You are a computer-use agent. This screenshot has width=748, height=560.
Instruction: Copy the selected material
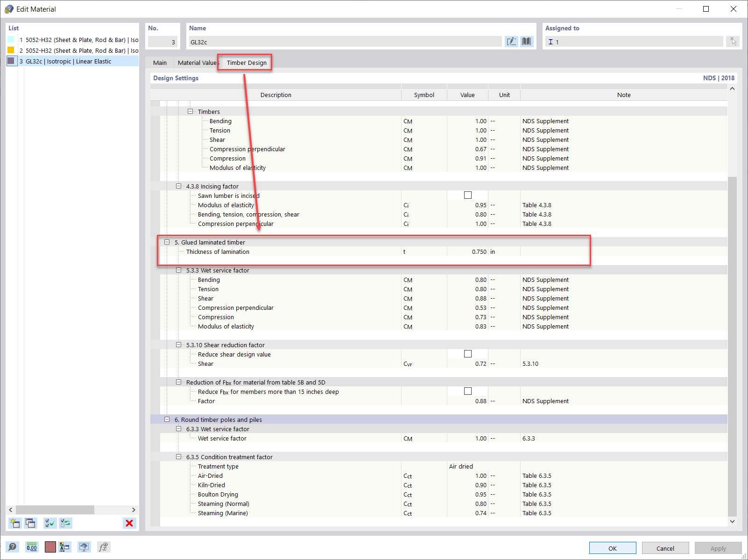click(x=30, y=523)
